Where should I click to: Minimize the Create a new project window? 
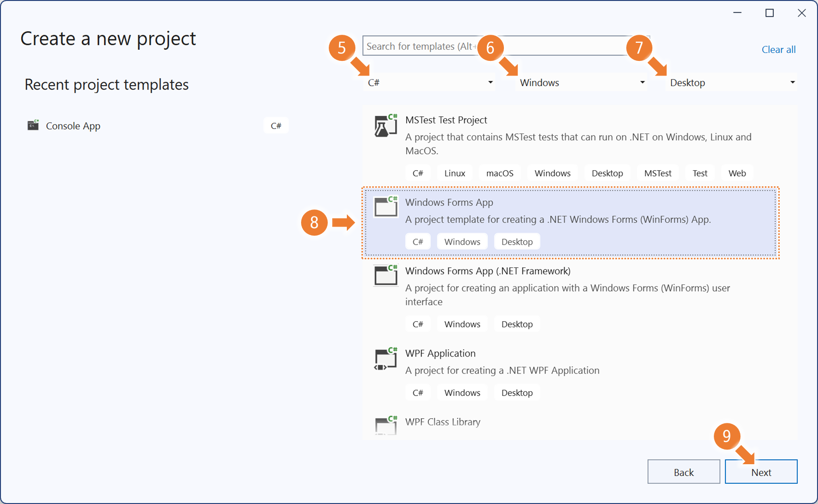[x=737, y=13]
